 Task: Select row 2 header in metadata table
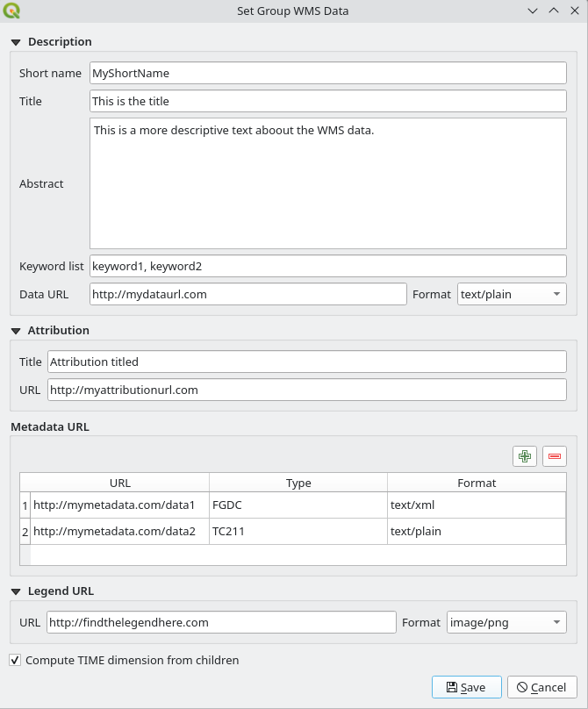[25, 531]
